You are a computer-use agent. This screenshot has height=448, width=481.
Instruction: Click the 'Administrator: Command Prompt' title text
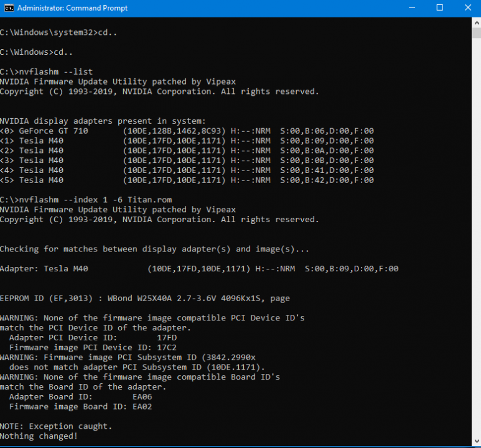[x=72, y=8]
